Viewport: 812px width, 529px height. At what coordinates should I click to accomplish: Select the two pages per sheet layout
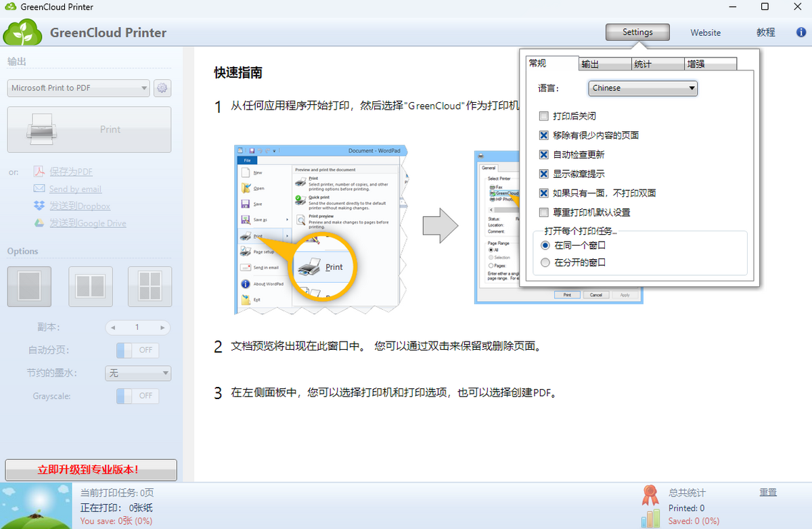(90, 286)
